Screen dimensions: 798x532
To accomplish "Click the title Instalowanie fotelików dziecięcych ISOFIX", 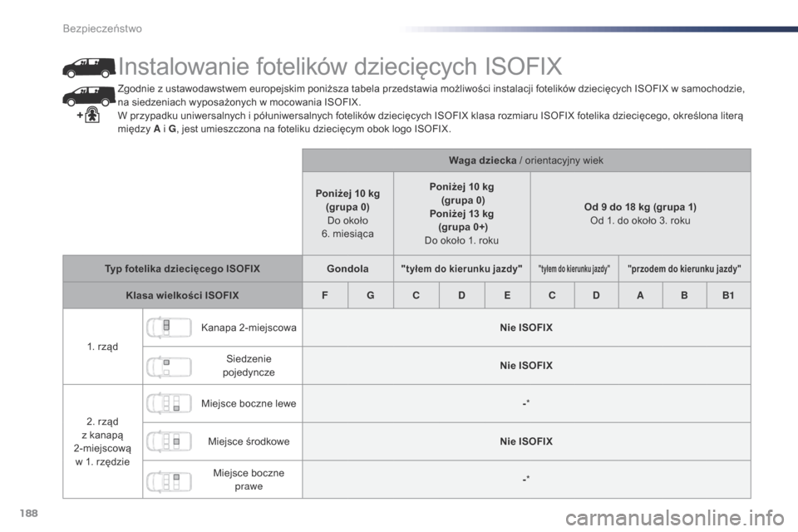I will (x=340, y=66).
